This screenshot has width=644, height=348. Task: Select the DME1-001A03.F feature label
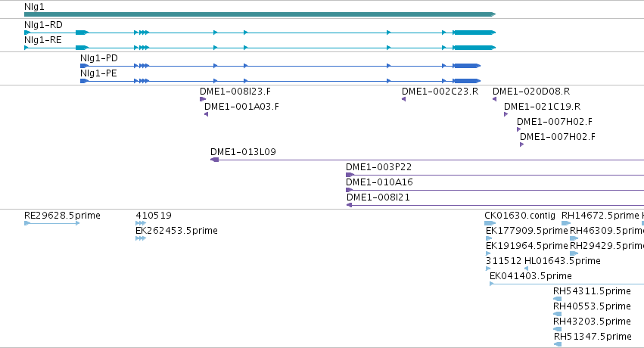241,107
